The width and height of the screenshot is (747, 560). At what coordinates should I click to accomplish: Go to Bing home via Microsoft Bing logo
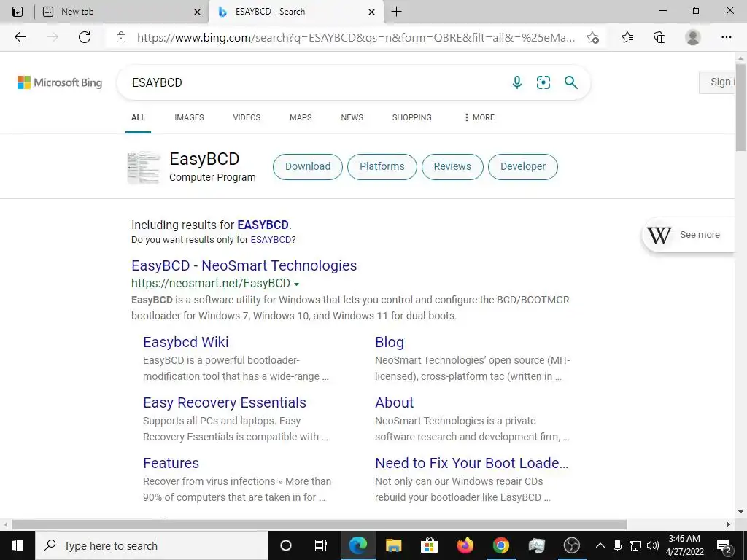tap(60, 82)
